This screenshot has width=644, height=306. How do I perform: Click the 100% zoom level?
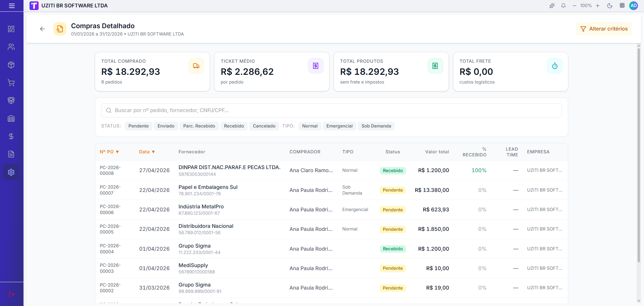click(586, 6)
